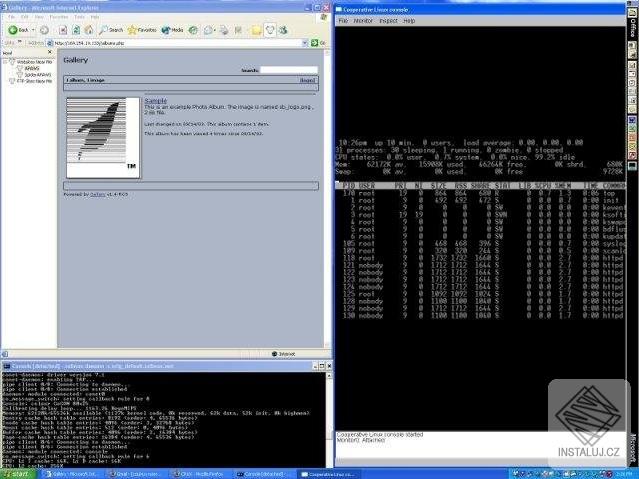Screen dimensions: 639x479
Task: Open the Back button history dropdown arrow
Action: pos(33,30)
